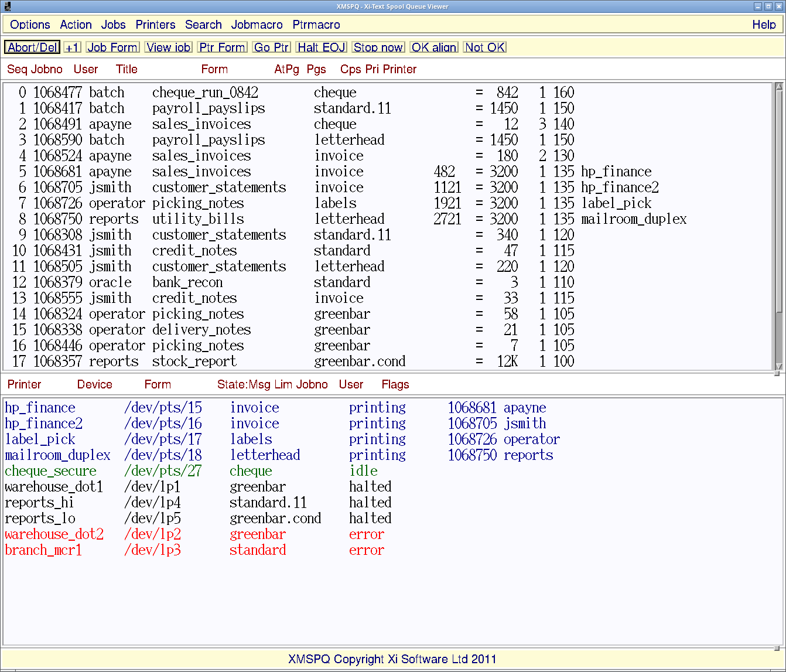Viewport: 786px width, 672px height.
Task: Select job 1068681 printing on hp_finance
Action: coord(388,172)
